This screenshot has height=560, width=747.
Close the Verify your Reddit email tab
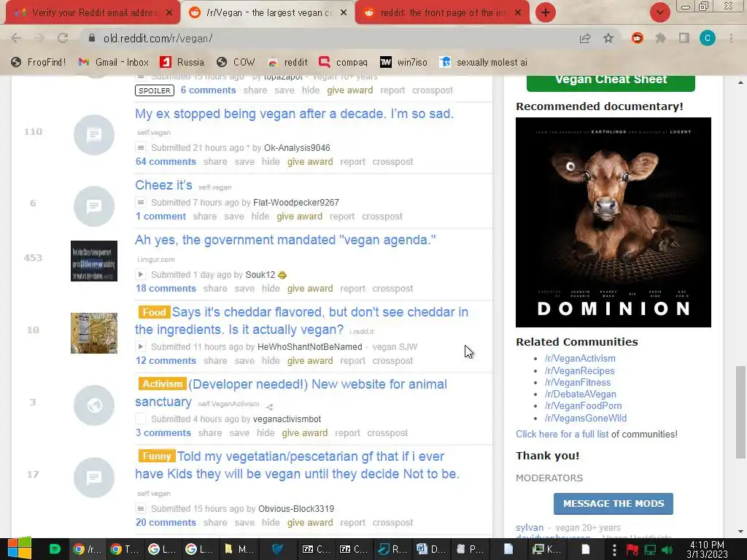[169, 13]
